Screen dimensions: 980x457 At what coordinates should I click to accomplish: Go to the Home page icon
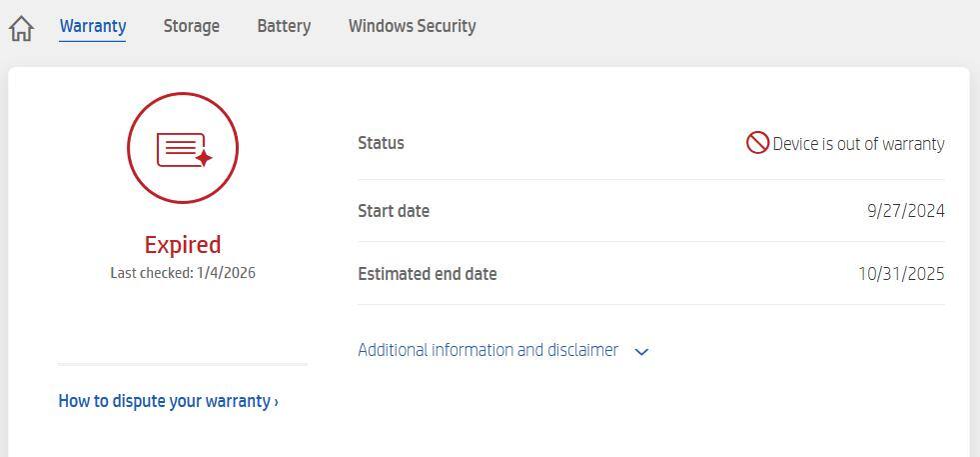click(21, 29)
